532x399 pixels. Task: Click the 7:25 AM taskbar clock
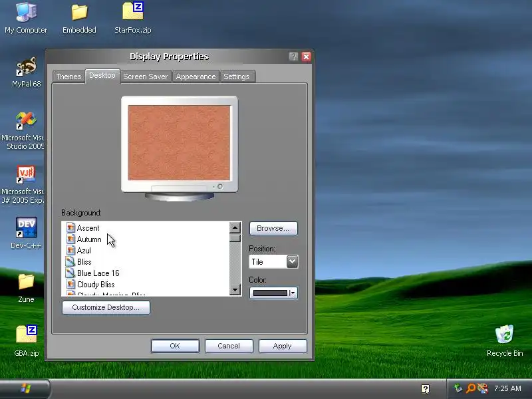click(x=507, y=388)
